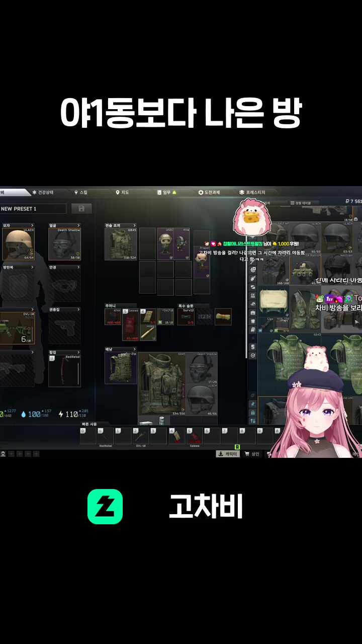Select the Prapor figurine item
Image resolution: width=362 pixels, height=644 pixels.
pyautogui.click(x=202, y=261)
